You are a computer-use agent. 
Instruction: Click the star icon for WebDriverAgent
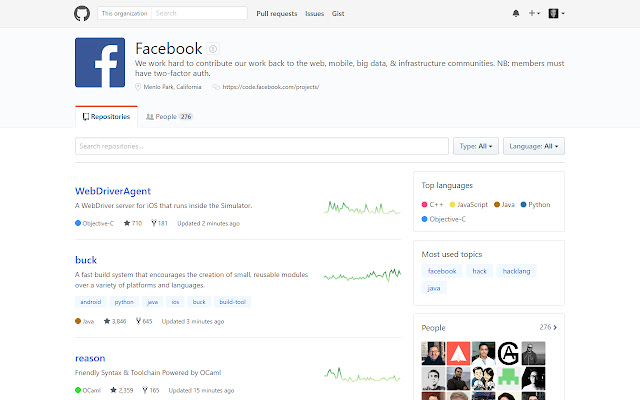[127, 223]
